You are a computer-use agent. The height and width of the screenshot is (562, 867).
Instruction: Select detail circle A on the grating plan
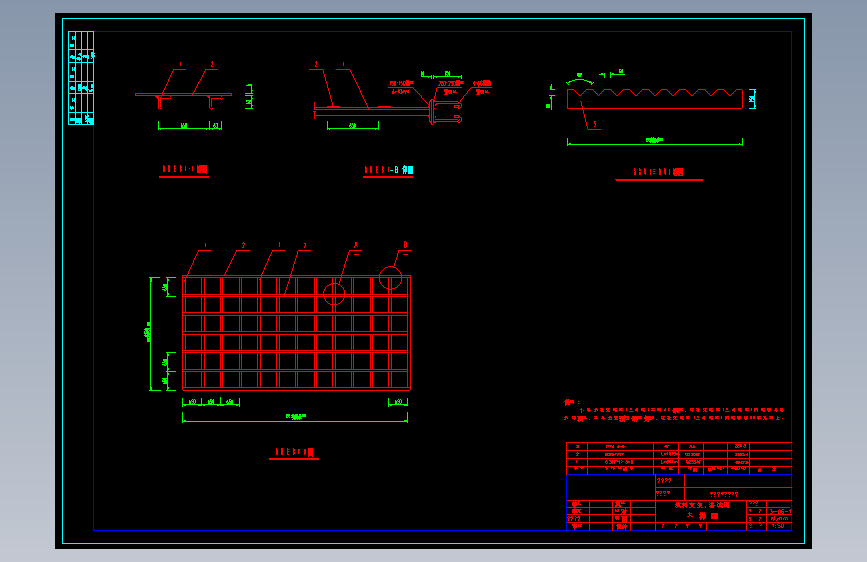pos(334,294)
